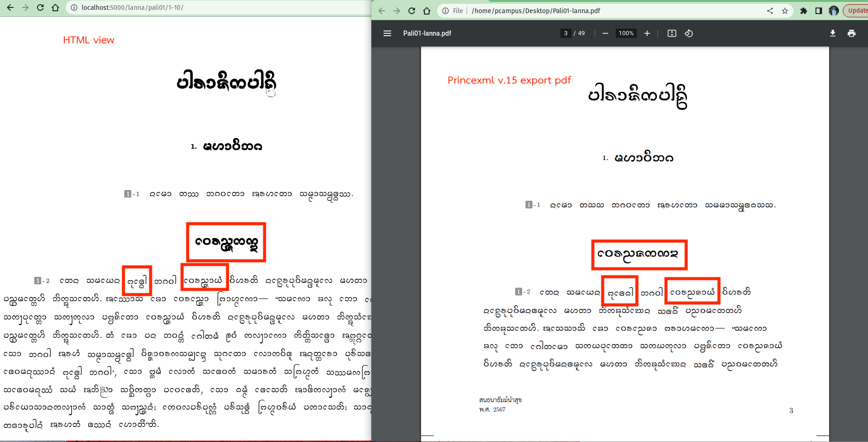Image resolution: width=868 pixels, height=442 pixels.
Task: View site information for localhost
Action: pyautogui.click(x=74, y=8)
